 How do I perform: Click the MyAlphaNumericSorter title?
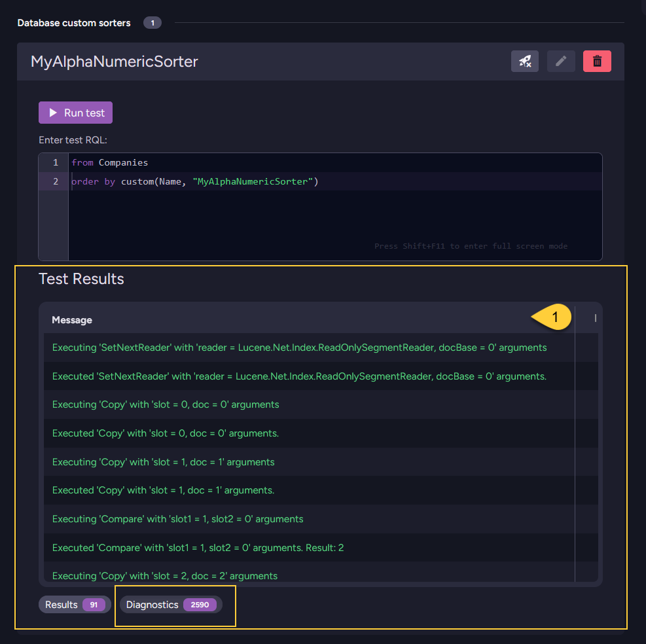114,62
